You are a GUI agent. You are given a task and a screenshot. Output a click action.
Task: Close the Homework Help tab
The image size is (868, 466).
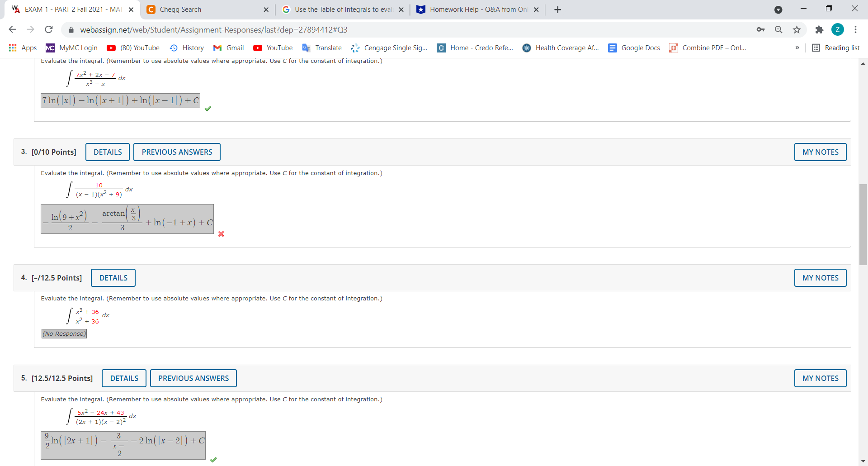click(536, 10)
